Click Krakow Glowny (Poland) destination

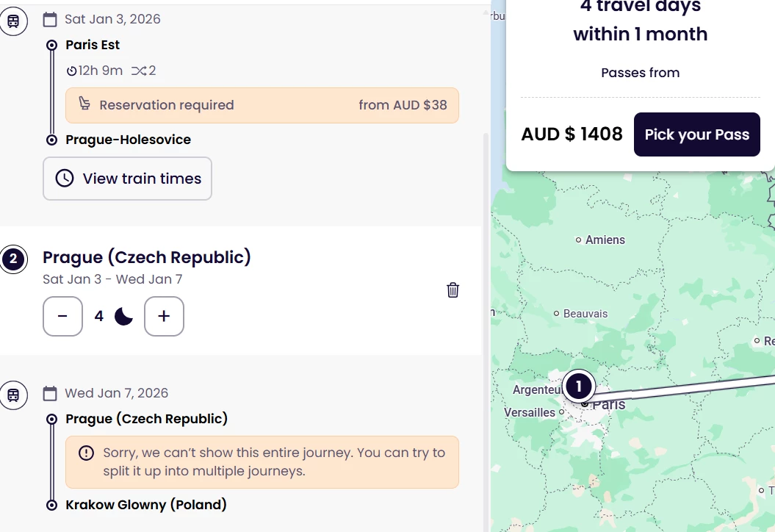click(x=146, y=505)
